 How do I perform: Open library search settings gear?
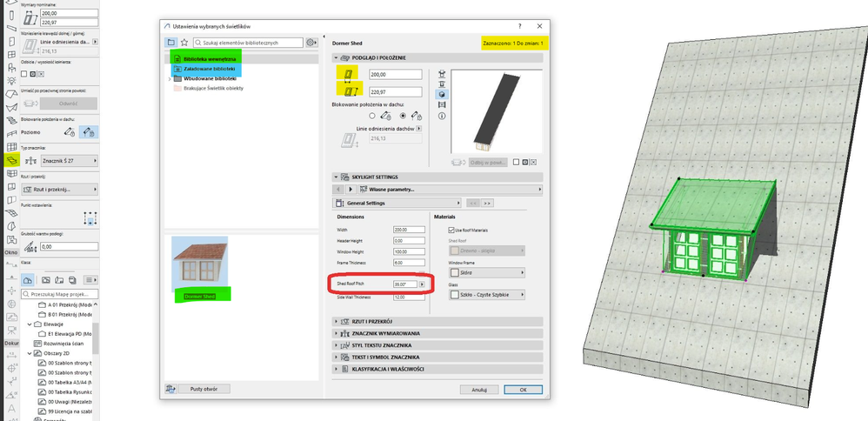point(312,43)
